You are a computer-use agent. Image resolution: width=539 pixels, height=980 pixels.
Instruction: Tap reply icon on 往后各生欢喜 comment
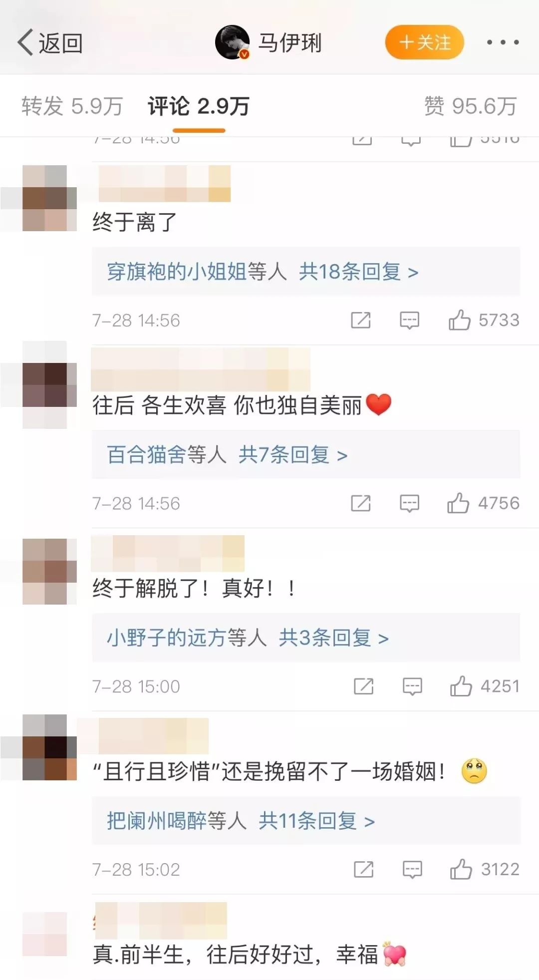(x=409, y=503)
